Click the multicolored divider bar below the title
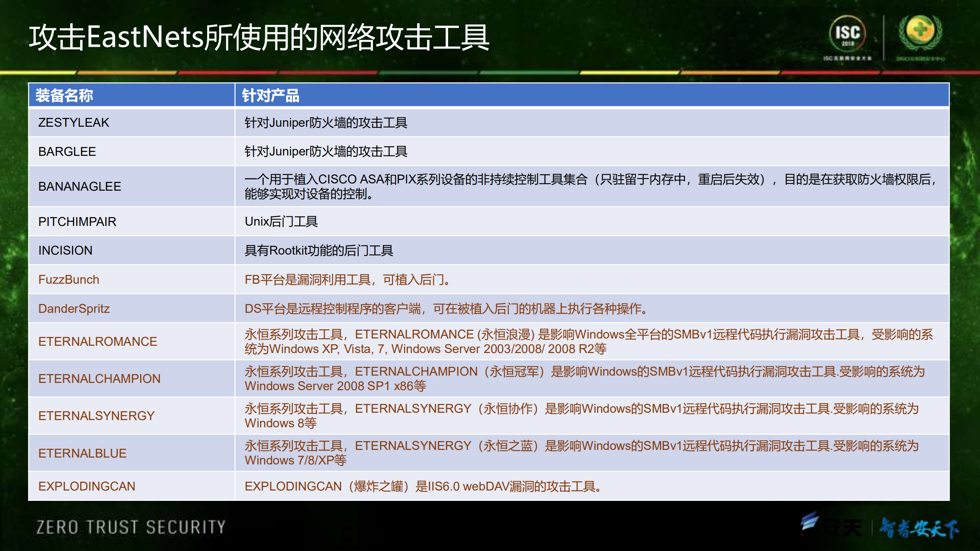The image size is (980, 551). point(490,71)
